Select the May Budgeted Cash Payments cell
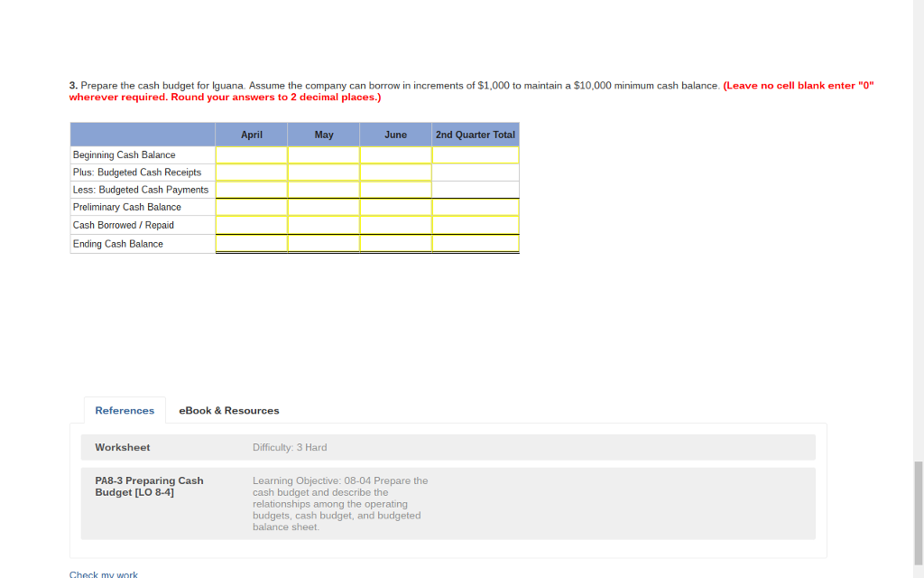 [323, 189]
